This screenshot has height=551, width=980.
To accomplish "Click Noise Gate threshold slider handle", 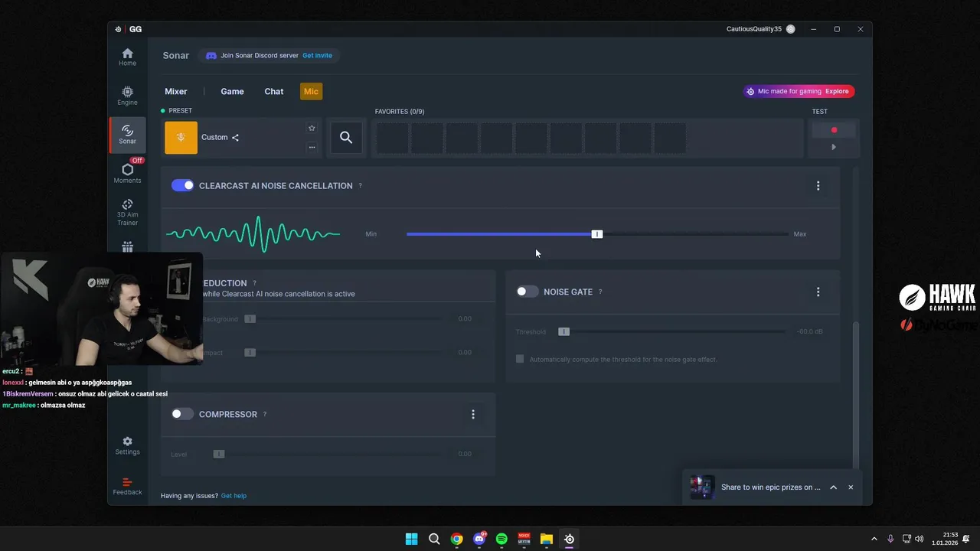I will point(564,331).
